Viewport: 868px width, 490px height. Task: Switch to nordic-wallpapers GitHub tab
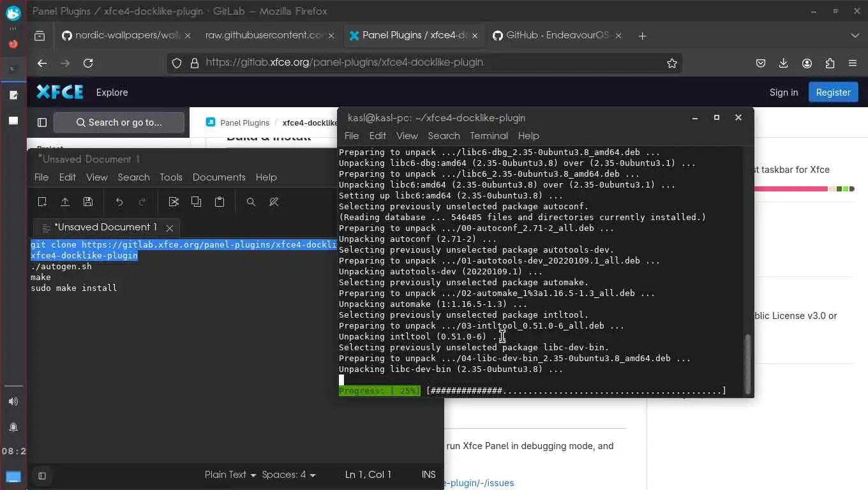(x=126, y=36)
